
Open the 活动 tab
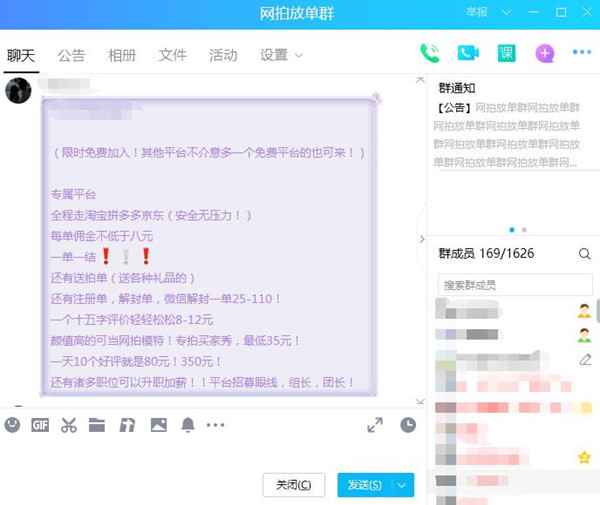pos(223,56)
